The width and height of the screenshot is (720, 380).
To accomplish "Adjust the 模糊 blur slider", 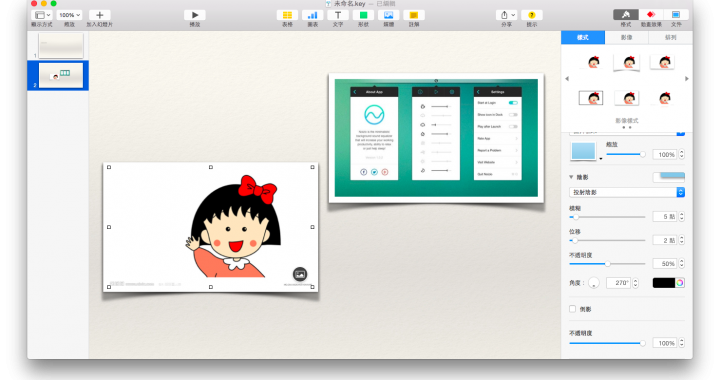I will 607,217.
